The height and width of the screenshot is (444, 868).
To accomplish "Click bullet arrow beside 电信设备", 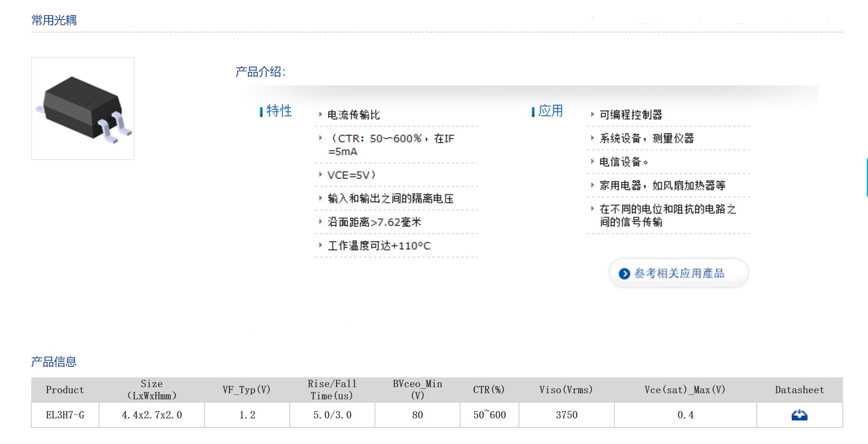I will (x=592, y=162).
